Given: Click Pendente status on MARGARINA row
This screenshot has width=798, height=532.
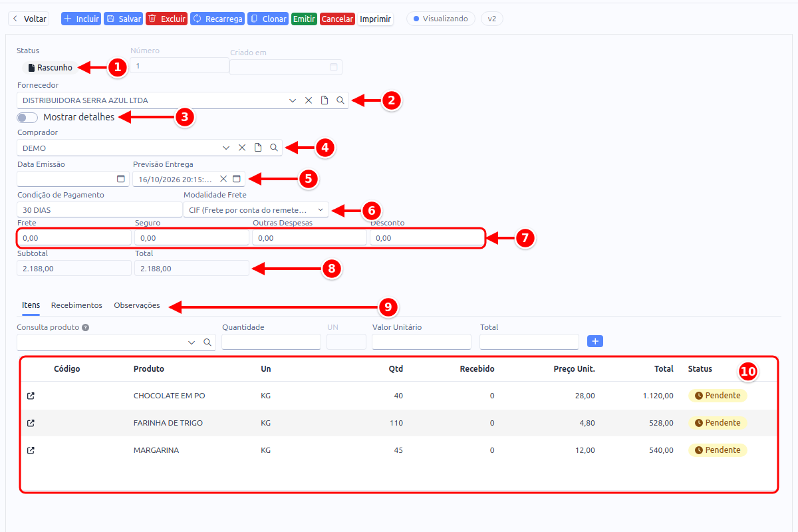Looking at the screenshot, I should [718, 450].
